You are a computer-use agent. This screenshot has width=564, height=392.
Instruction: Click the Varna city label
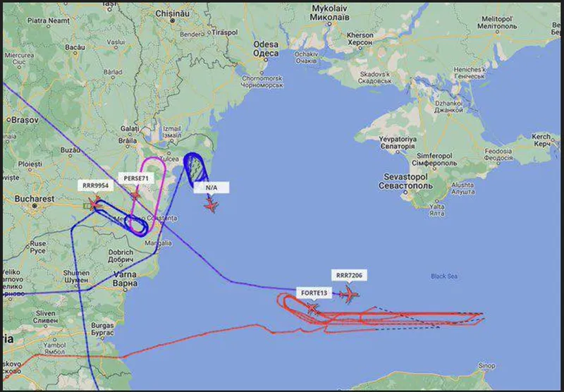tap(125, 278)
